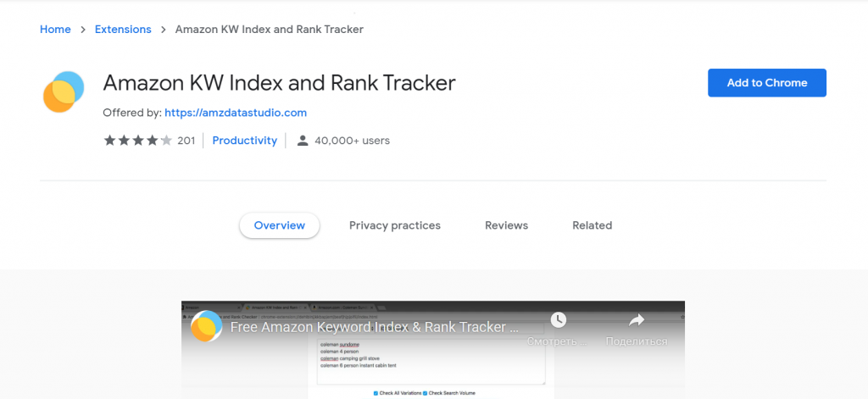This screenshot has width=868, height=399.
Task: Toggle the Check Search Volume checkbox
Action: click(426, 393)
